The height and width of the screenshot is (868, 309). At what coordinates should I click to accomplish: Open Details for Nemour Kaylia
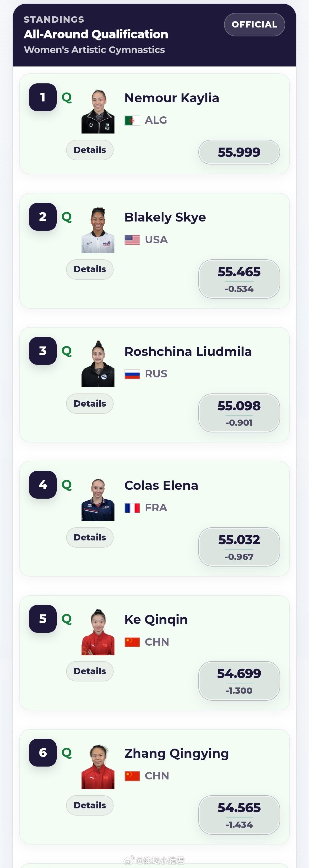tap(90, 150)
